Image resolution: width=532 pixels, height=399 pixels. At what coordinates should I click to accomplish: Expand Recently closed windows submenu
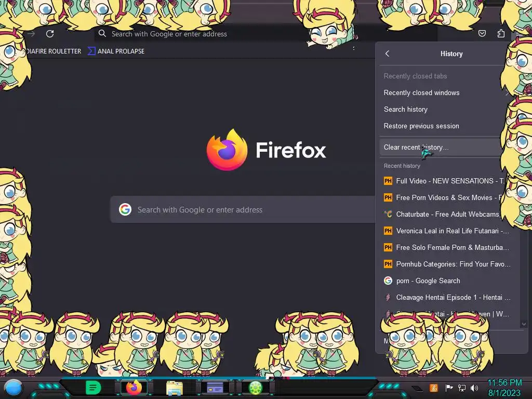pos(445,92)
